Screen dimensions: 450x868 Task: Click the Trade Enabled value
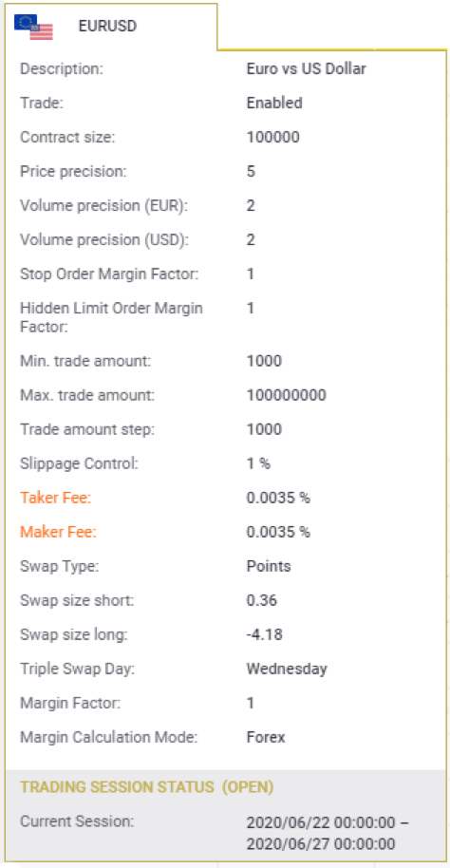274,103
